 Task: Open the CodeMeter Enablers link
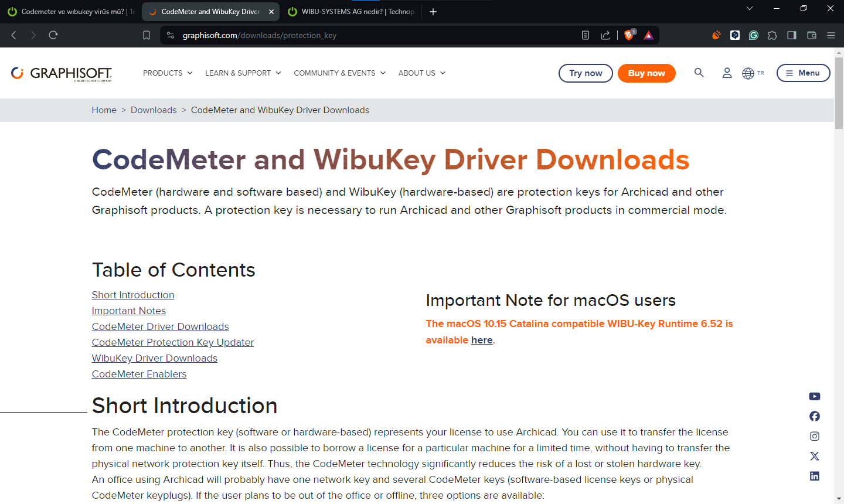point(139,374)
